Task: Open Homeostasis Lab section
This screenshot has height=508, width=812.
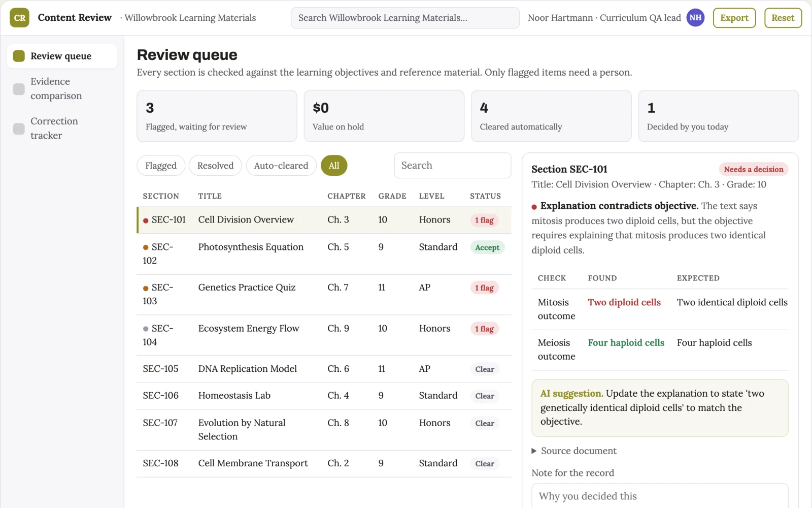Action: point(324,396)
